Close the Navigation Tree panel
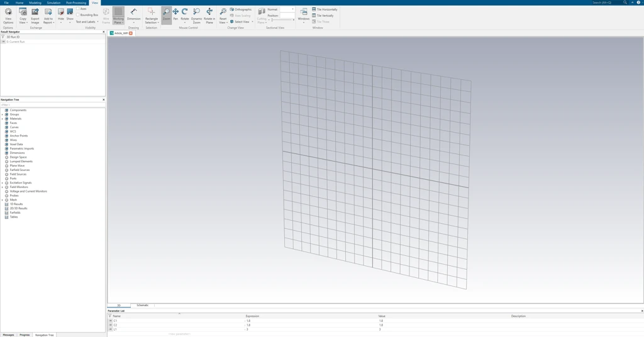The width and height of the screenshot is (644, 337). click(x=104, y=100)
